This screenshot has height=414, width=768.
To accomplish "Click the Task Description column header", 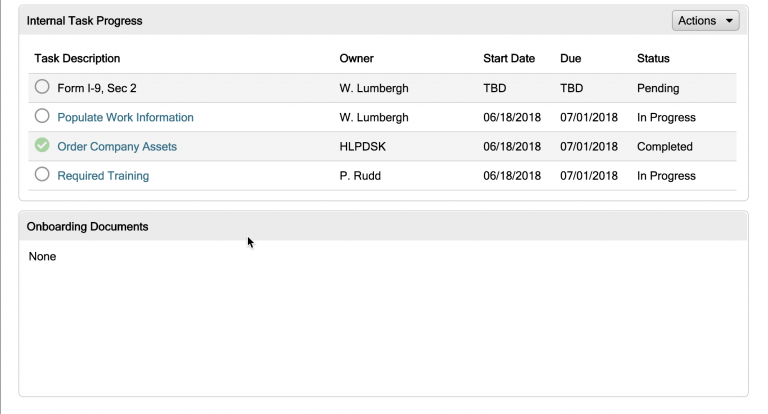I will (x=77, y=58).
